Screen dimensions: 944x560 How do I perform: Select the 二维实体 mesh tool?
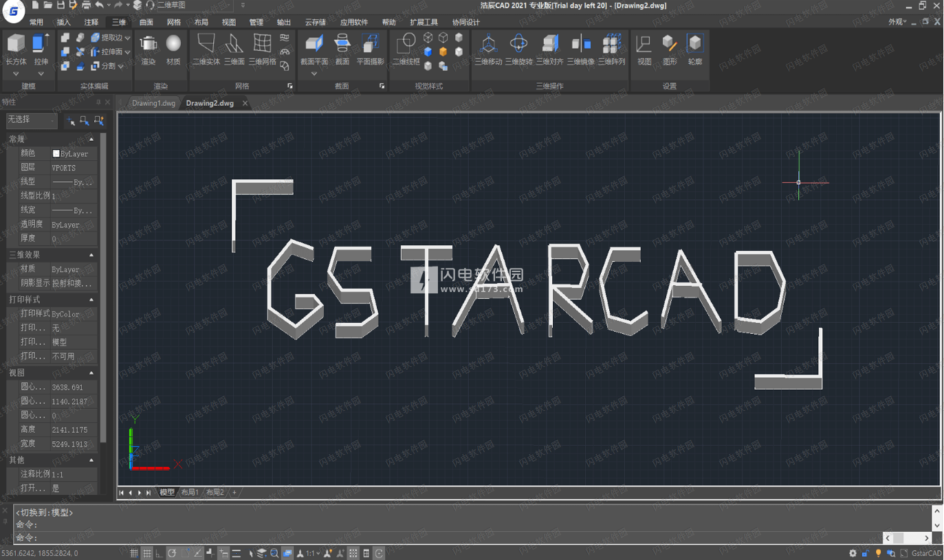(x=206, y=49)
